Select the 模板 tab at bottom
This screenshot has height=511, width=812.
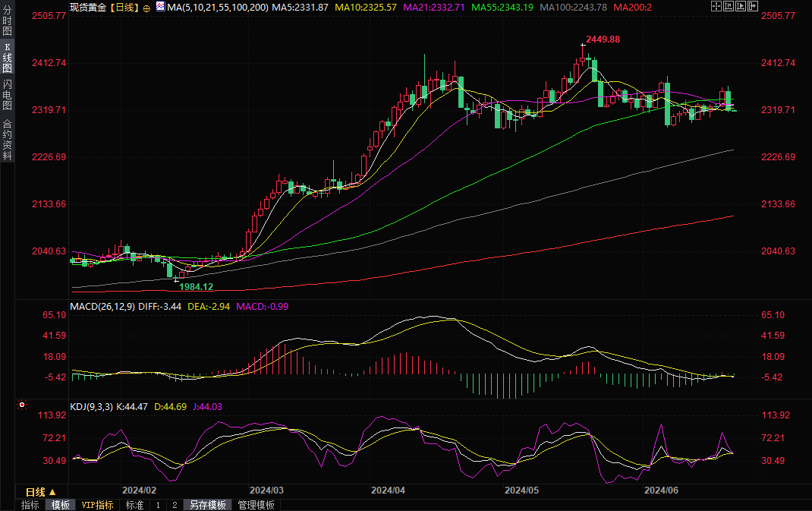60,505
